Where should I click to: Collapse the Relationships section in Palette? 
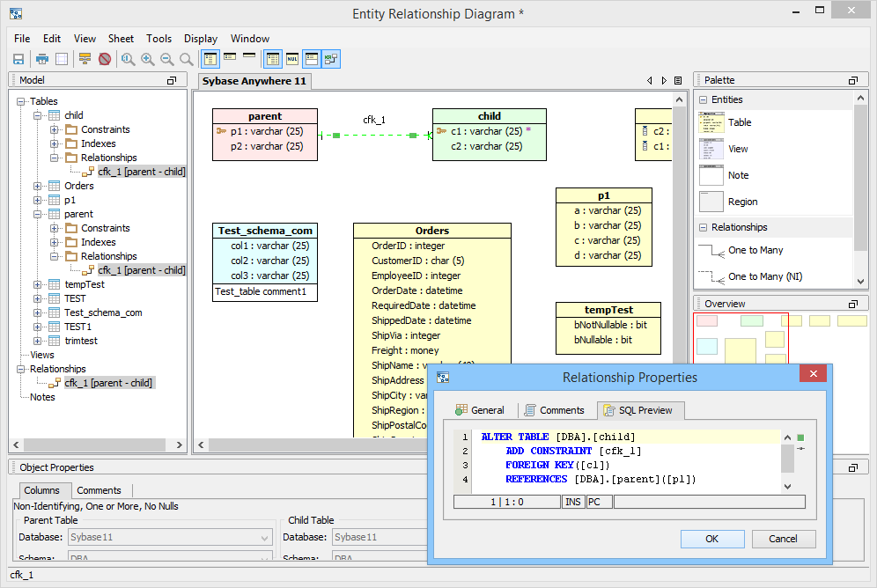[703, 227]
